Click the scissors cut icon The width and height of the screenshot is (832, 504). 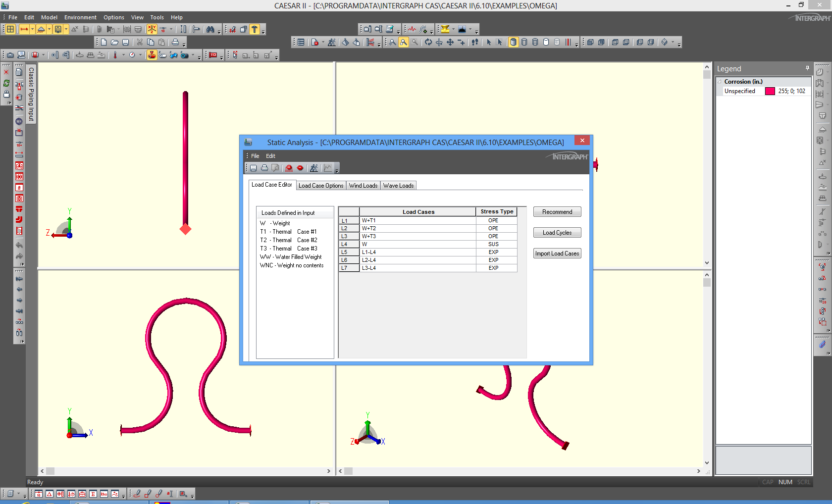tap(140, 42)
